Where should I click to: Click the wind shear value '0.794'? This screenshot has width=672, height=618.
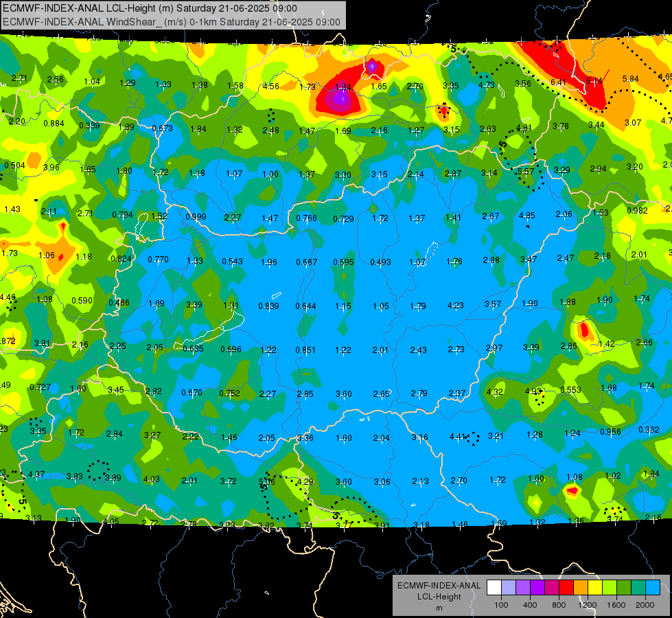click(x=123, y=214)
